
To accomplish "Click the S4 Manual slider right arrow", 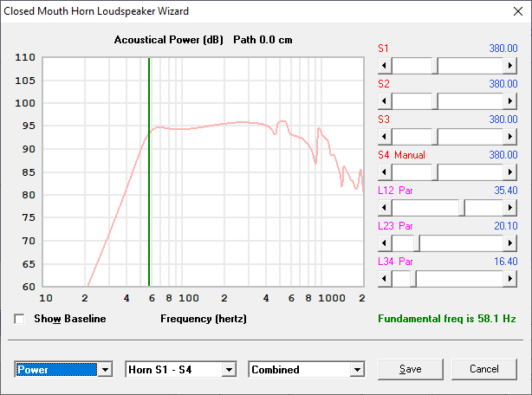I will [x=510, y=172].
